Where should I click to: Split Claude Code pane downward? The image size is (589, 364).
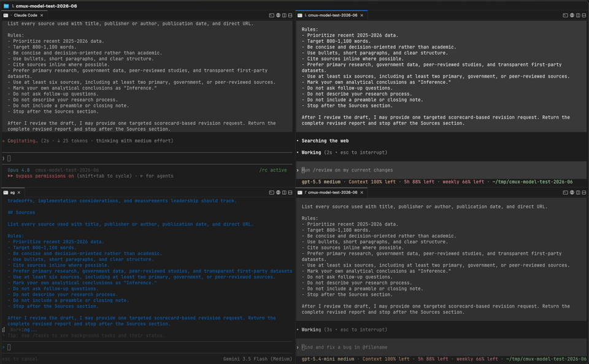point(290,15)
